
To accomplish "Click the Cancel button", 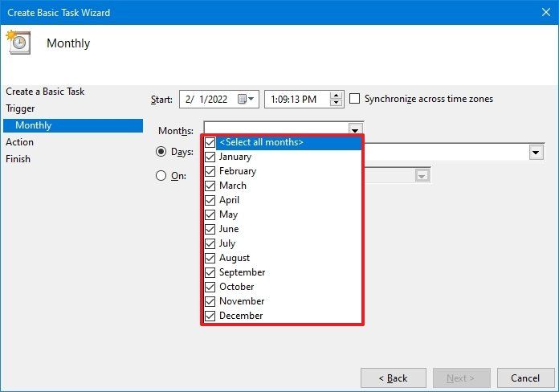I will (x=525, y=378).
